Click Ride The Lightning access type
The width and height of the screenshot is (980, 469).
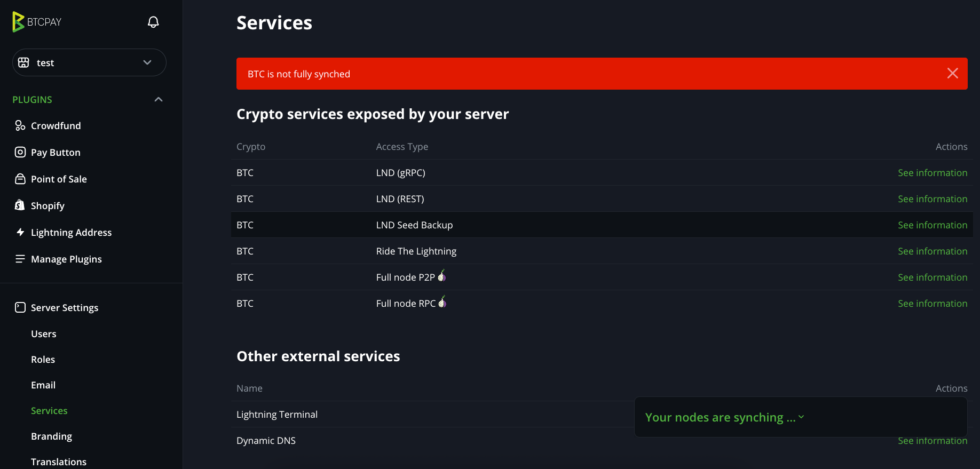(416, 251)
